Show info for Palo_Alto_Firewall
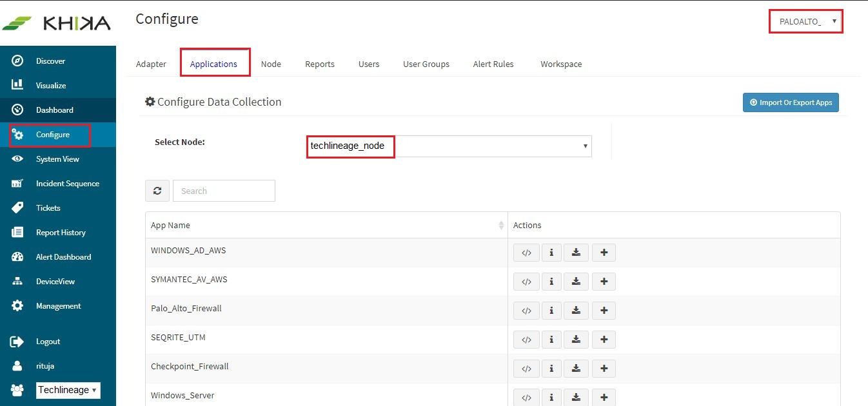Image resolution: width=868 pixels, height=406 pixels. (x=551, y=311)
